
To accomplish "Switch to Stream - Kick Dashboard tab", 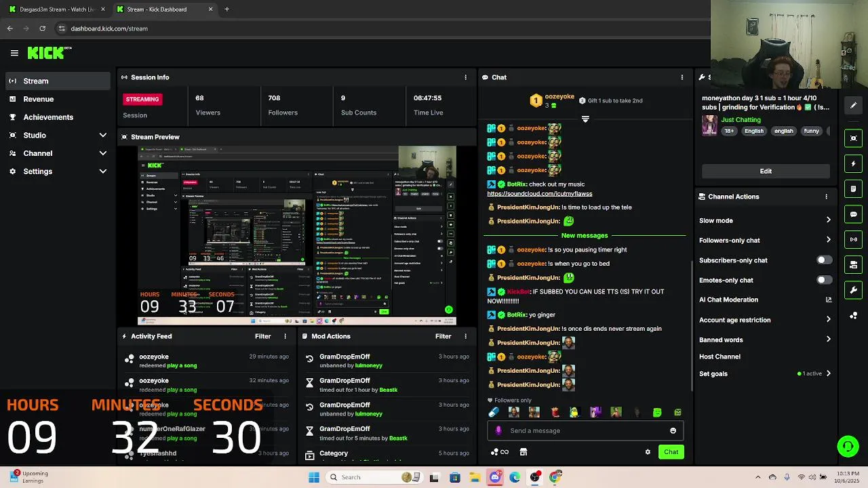I will coord(163,9).
